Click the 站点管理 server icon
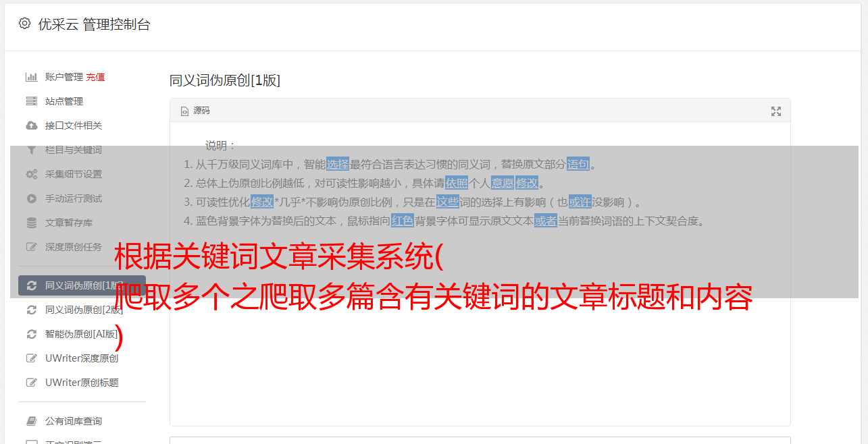Image resolution: width=868 pixels, height=444 pixels. point(31,101)
